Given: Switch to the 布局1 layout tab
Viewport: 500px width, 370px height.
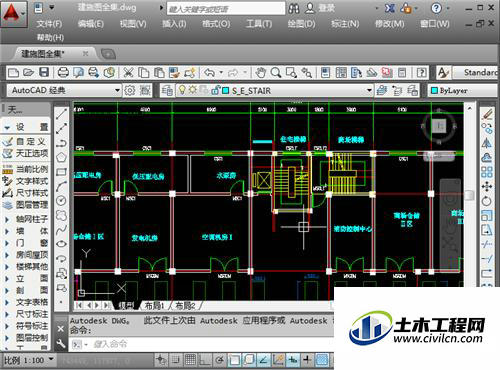Looking at the screenshot, I should pyautogui.click(x=154, y=305).
